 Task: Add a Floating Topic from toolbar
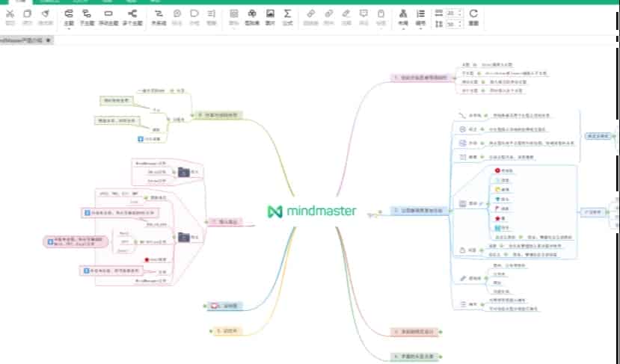[108, 14]
